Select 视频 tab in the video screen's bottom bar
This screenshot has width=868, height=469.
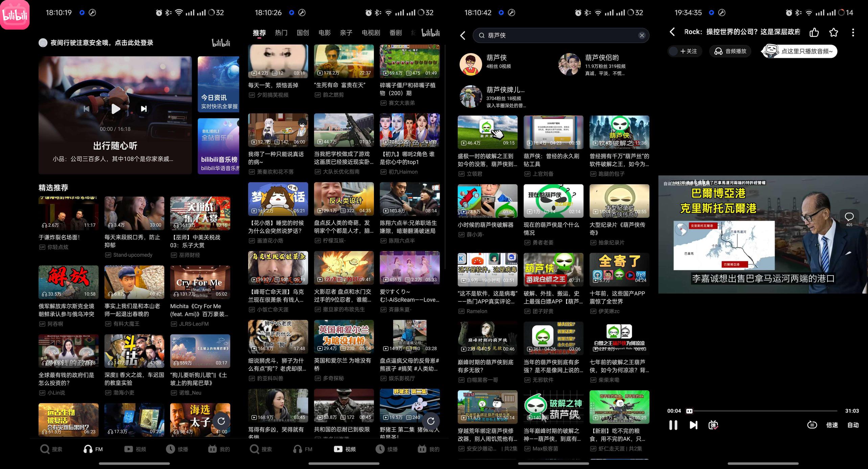[x=345, y=449]
